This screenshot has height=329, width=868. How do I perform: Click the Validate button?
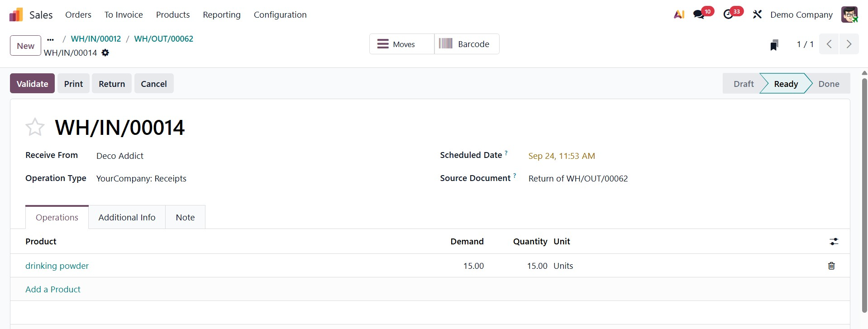pyautogui.click(x=32, y=84)
